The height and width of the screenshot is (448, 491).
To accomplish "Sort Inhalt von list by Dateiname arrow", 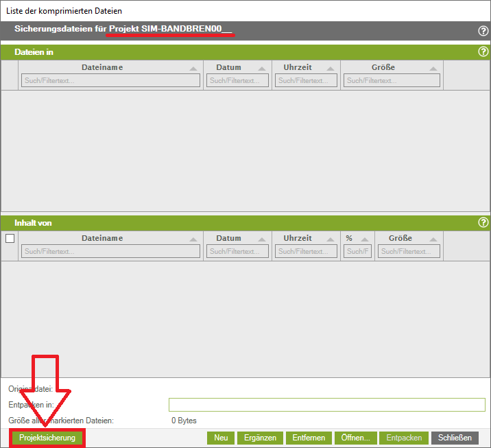I will pos(193,239).
